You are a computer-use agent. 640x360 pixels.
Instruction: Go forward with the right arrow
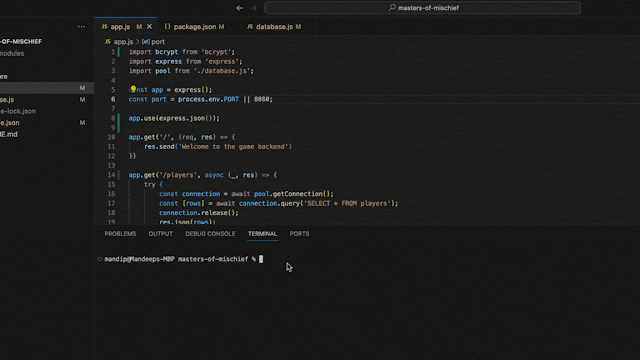(253, 8)
